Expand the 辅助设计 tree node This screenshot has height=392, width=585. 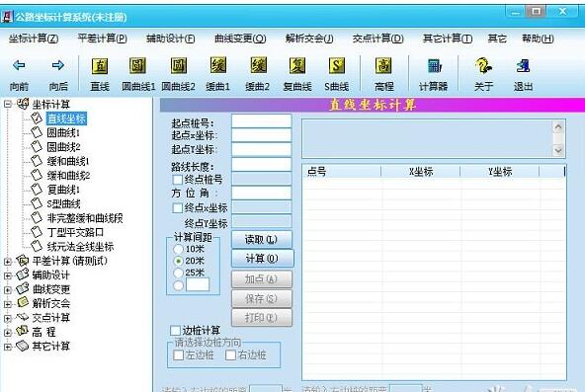pyautogui.click(x=8, y=275)
